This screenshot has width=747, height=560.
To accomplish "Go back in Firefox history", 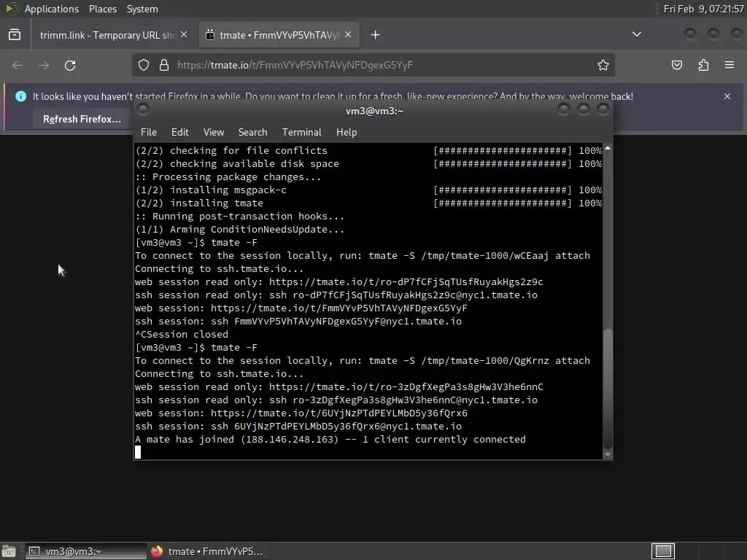I will point(18,65).
